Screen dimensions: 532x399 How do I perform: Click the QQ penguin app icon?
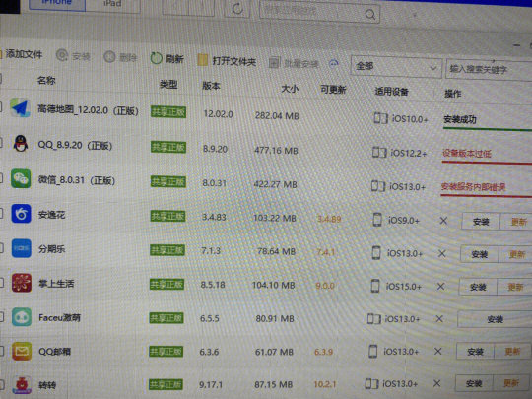(x=21, y=143)
